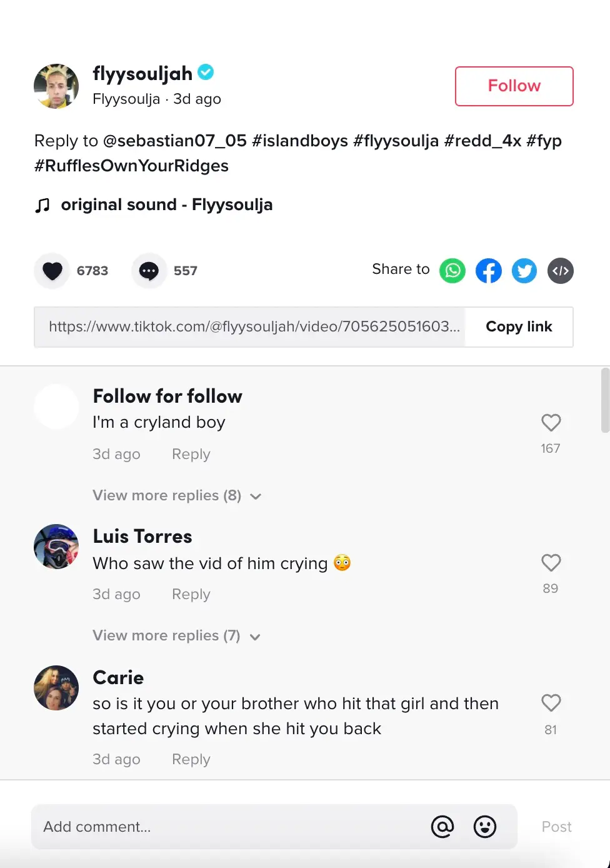Like Carie's comment about the girl
The width and height of the screenshot is (610, 868).
click(x=551, y=703)
